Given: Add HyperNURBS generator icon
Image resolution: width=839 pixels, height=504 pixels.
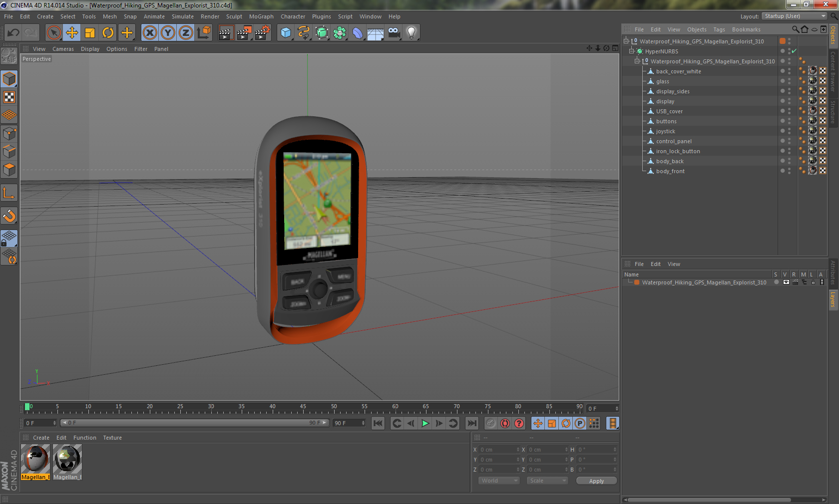Looking at the screenshot, I should (322, 33).
